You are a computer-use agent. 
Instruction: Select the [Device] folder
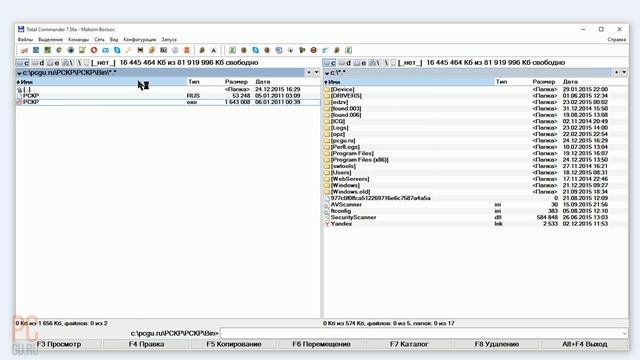[476, 89]
